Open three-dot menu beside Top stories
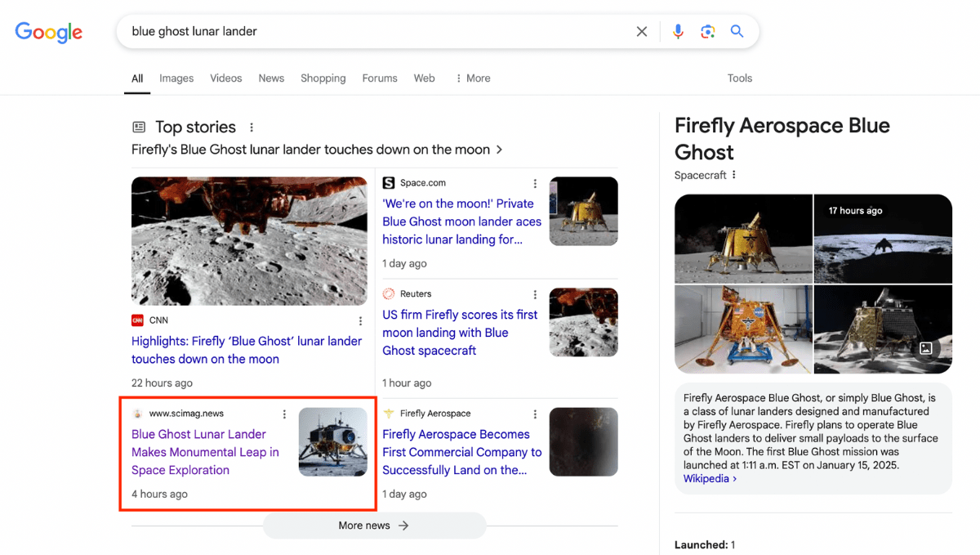The height and width of the screenshot is (555, 980). coord(252,128)
